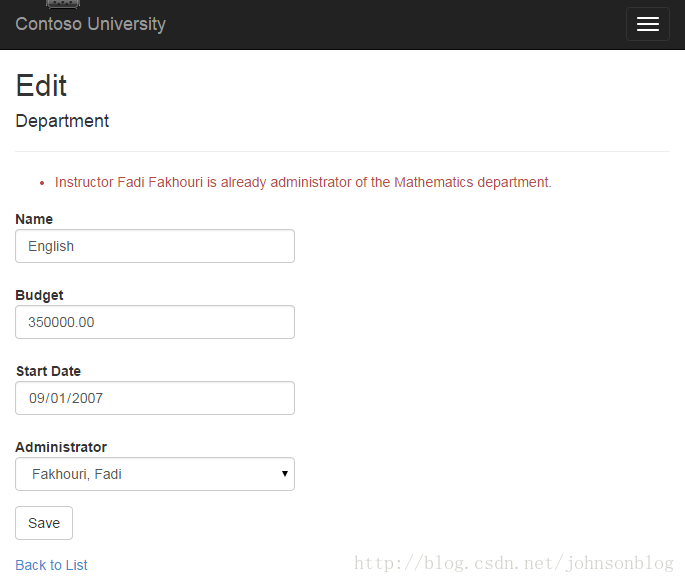Screen dimensions: 685x583
Task: Click the Administrator field label
Action: coord(61,447)
